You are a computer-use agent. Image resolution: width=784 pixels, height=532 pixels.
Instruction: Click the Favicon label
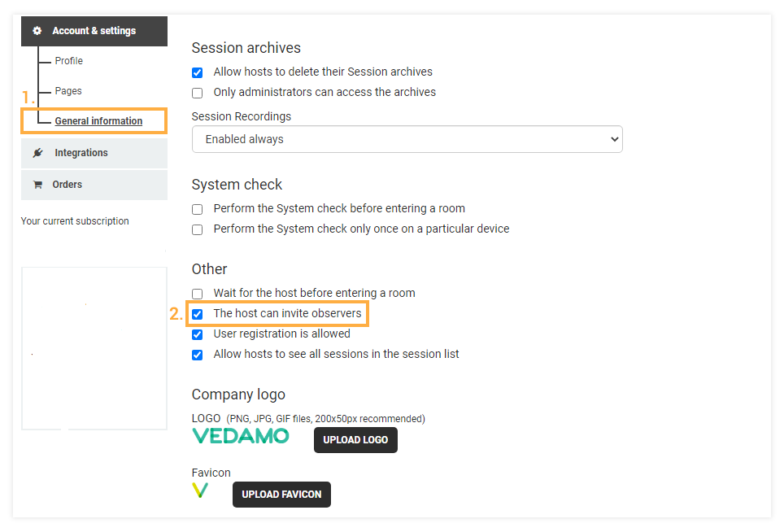211,473
